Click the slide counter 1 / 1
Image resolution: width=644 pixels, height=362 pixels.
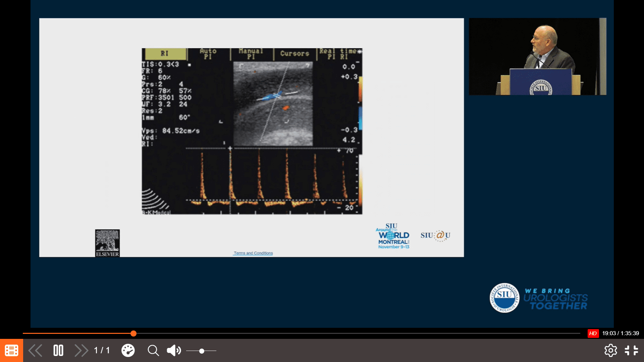pyautogui.click(x=102, y=351)
